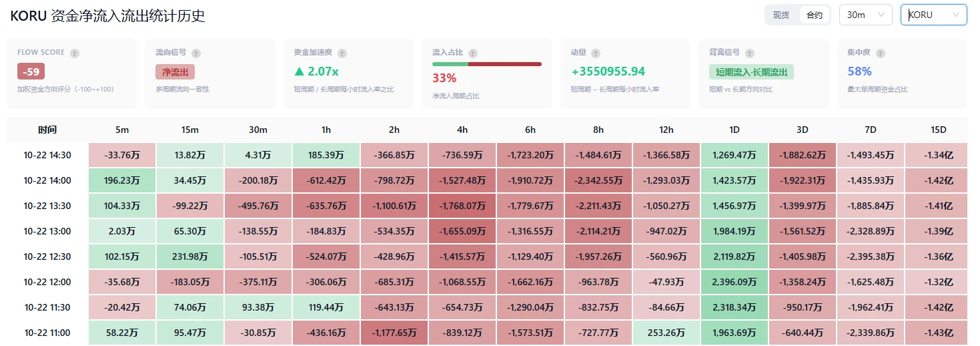Click the 净流出 signal badge

point(175,71)
